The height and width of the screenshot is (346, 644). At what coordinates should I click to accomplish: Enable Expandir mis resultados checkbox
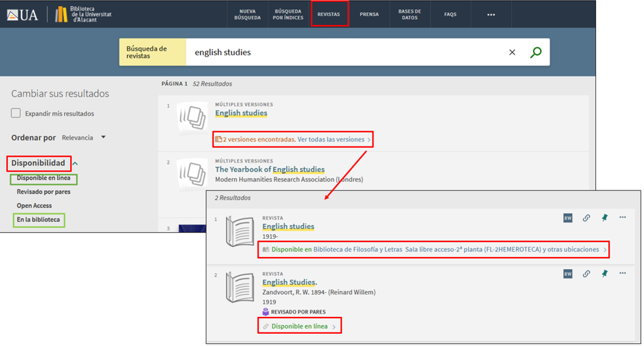coord(16,113)
